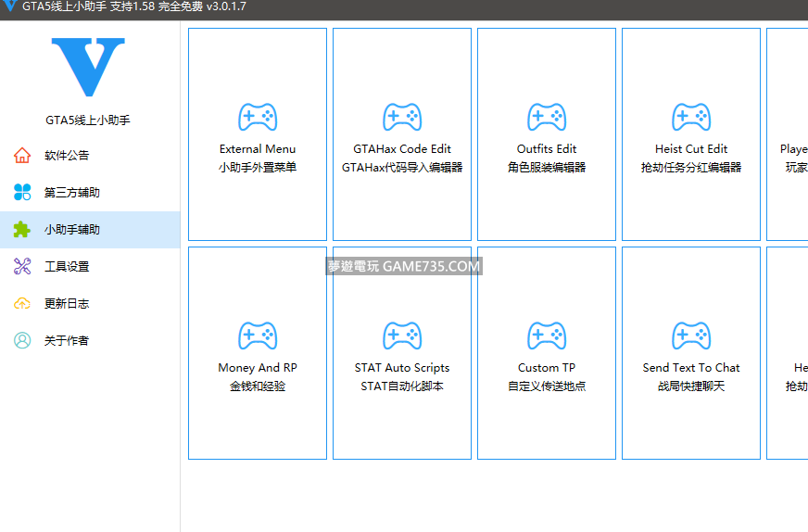
Task: Click the gamepad icon above Money And RP
Action: pos(258,336)
